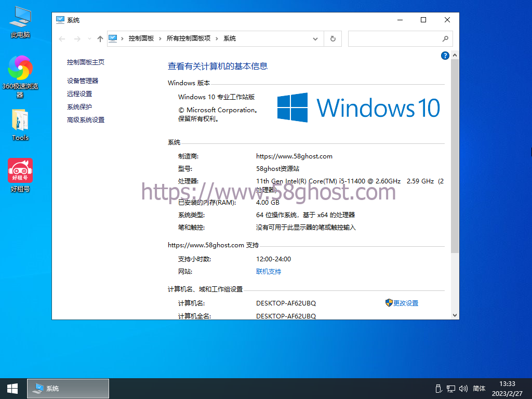Open the clock showing 13:33
Image resolution: width=532 pixels, height=399 pixels.
coord(507,389)
